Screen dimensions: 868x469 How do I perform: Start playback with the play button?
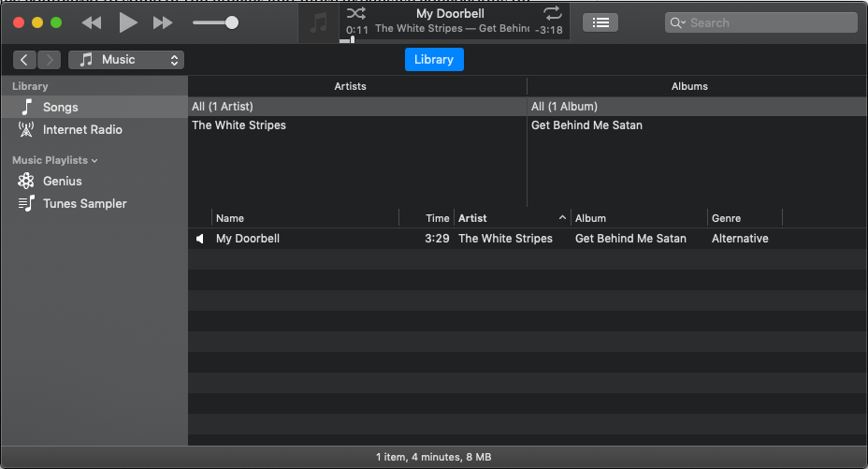(128, 22)
